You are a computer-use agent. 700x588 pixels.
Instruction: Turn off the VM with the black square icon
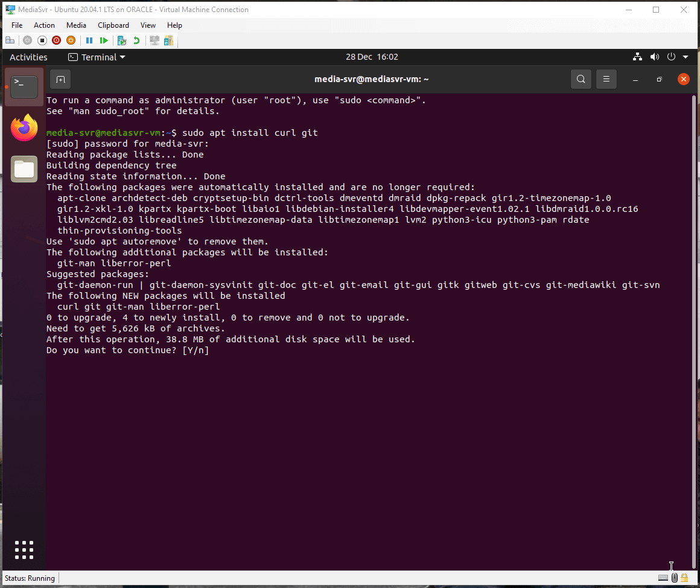[42, 40]
